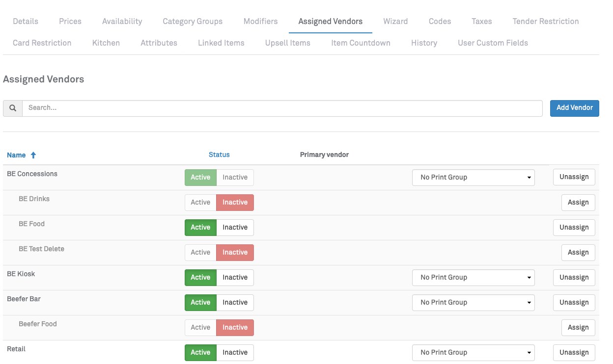Switch to the Modifiers tab
This screenshot has height=364, width=613.
(x=260, y=22)
